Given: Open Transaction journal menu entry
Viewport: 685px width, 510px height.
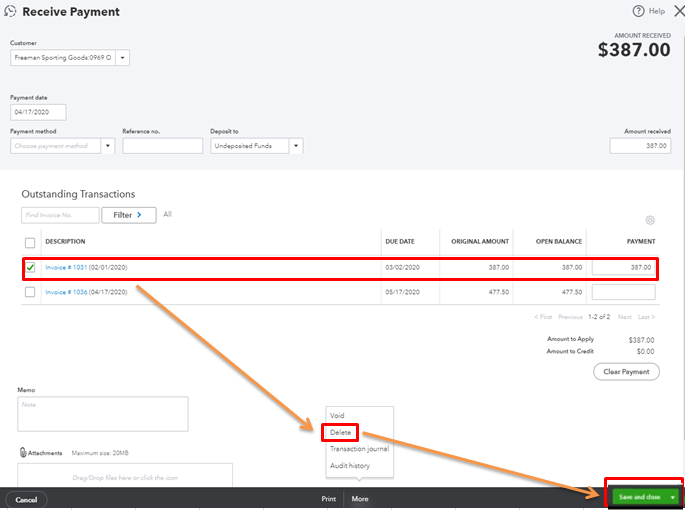Looking at the screenshot, I should pyautogui.click(x=359, y=449).
